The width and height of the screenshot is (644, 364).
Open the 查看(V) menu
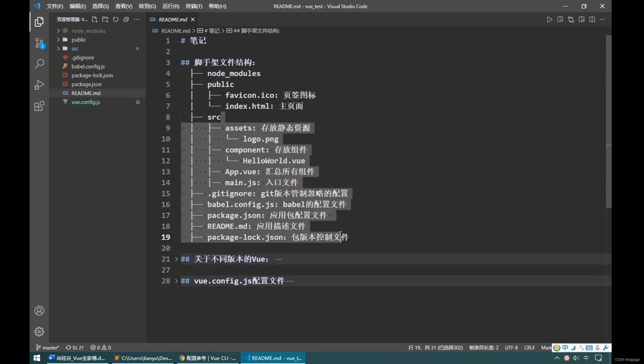(124, 6)
